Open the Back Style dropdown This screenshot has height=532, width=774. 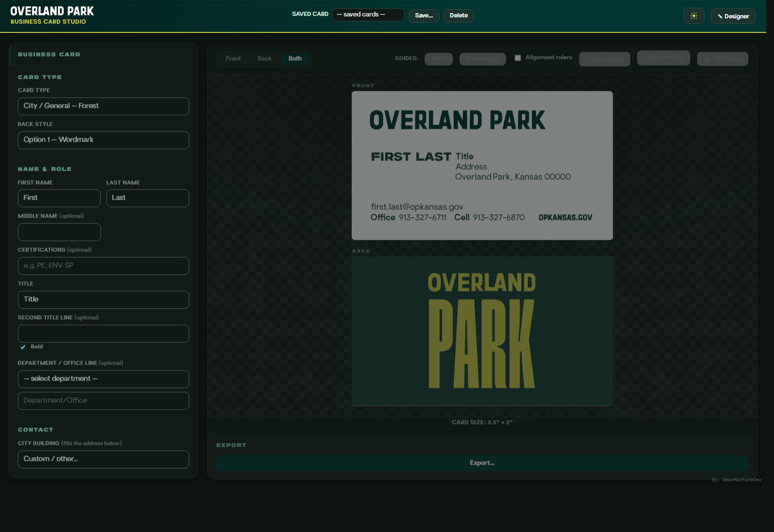pyautogui.click(x=104, y=140)
